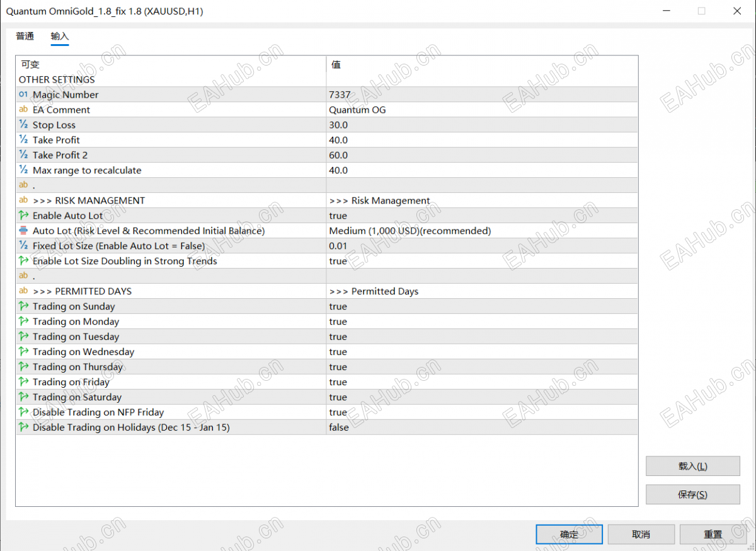
Task: Click the 重置 reset button
Action: tap(713, 535)
